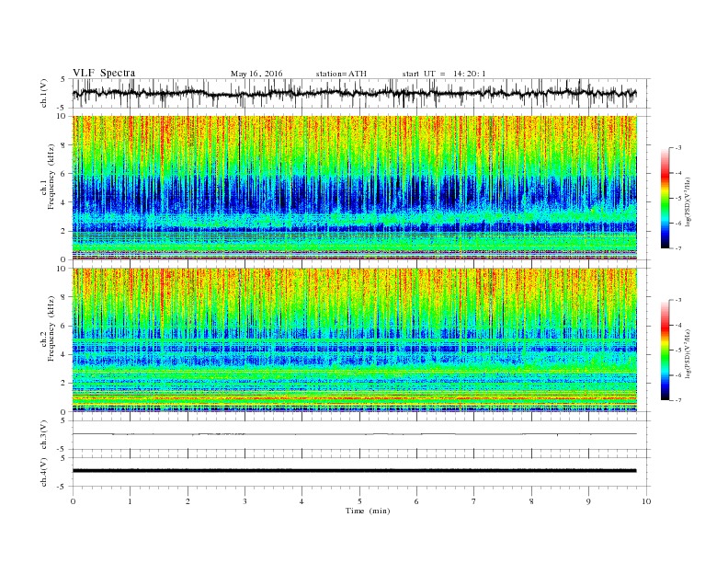
Task: Click the "7" tick on the time axis
Action: 473,501
